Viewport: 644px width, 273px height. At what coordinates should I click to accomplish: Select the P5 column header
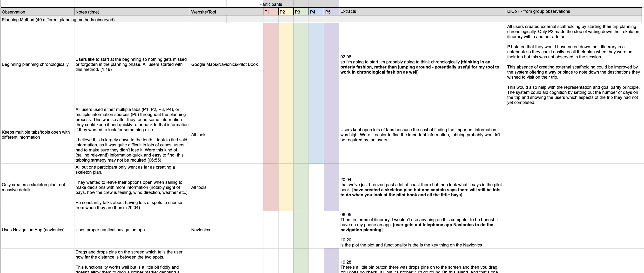tap(331, 12)
